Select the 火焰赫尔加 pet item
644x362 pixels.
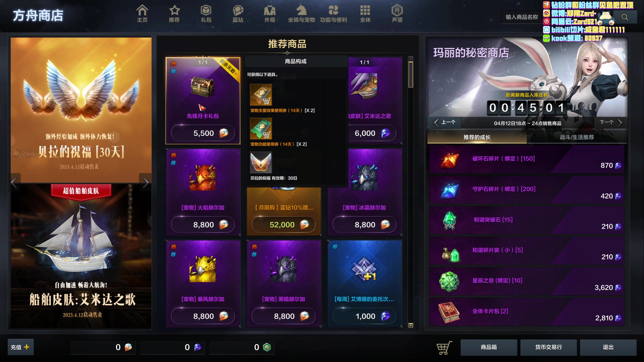203,192
